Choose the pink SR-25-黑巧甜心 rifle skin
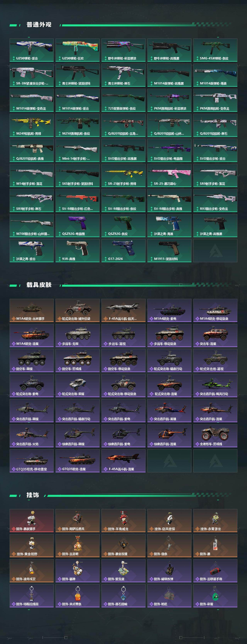247x644 pixels. tap(169, 175)
